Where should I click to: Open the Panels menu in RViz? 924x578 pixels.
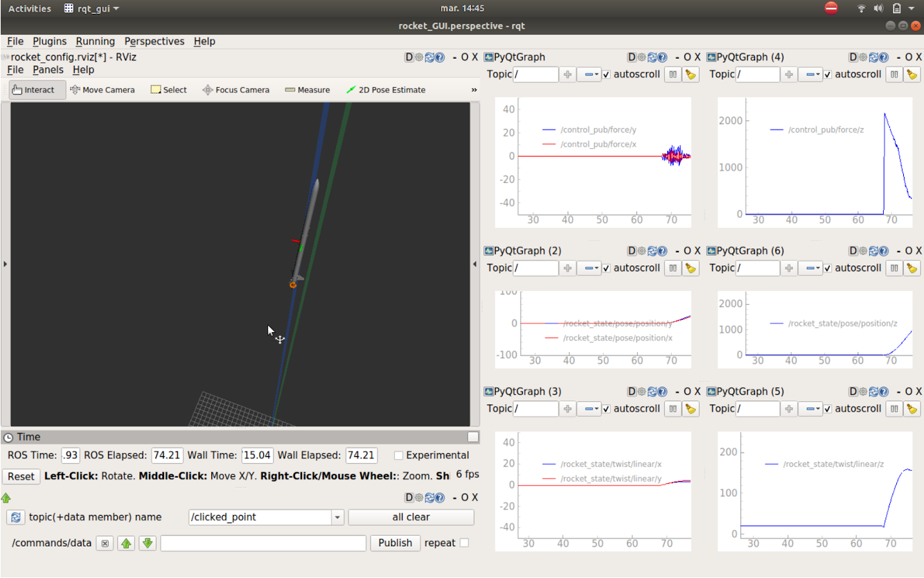pos(48,69)
